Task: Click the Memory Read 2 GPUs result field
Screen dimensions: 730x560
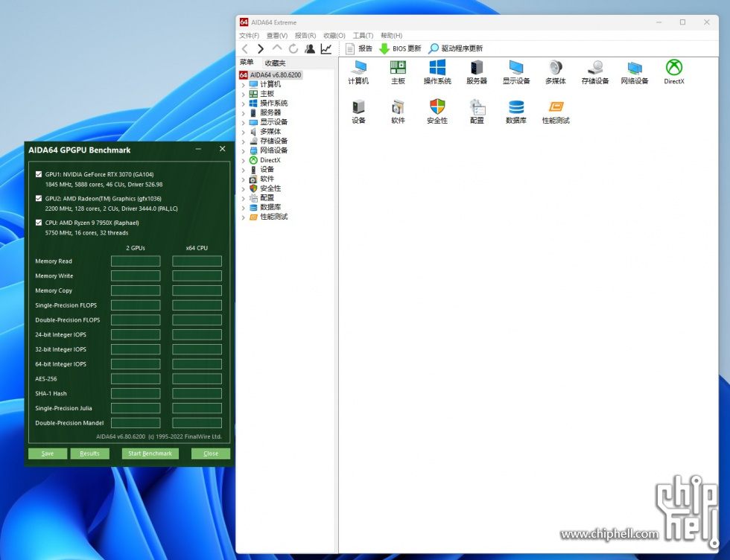Action: tap(136, 261)
